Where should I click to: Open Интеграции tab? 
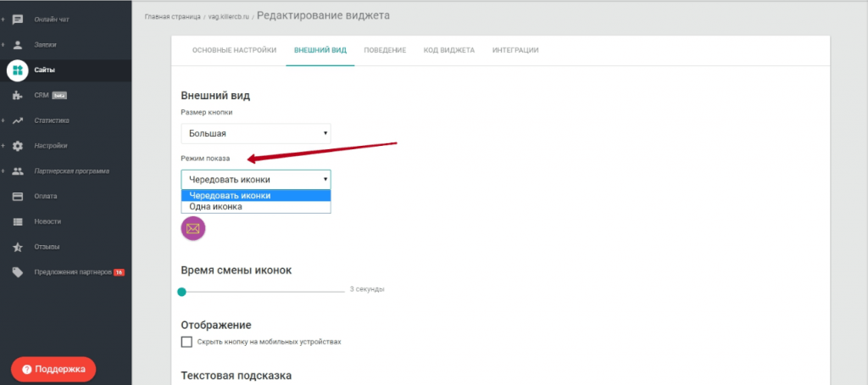(515, 50)
